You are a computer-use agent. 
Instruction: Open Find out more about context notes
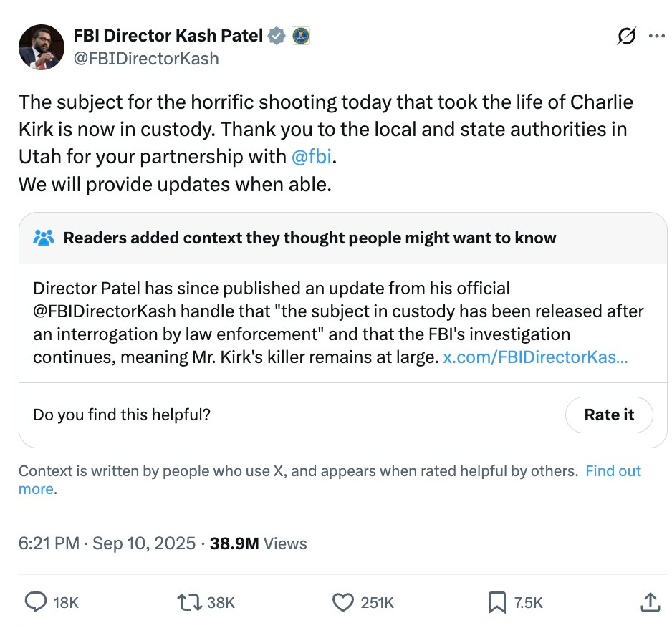[x=613, y=470]
